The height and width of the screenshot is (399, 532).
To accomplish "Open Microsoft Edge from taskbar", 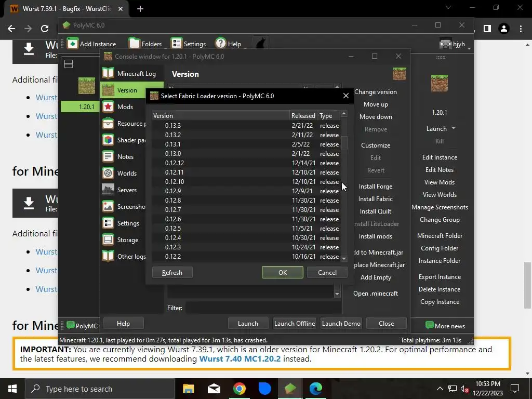I will pyautogui.click(x=315, y=389).
